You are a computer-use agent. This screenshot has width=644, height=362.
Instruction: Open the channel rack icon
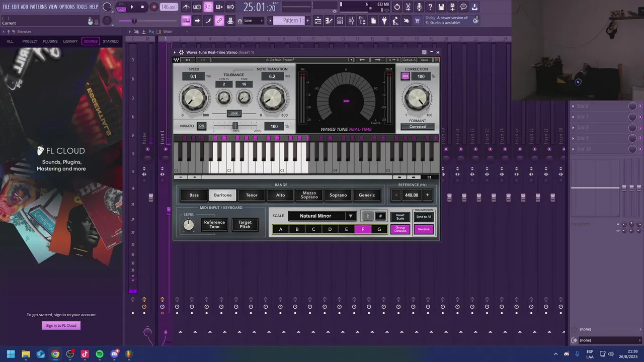coord(340,21)
